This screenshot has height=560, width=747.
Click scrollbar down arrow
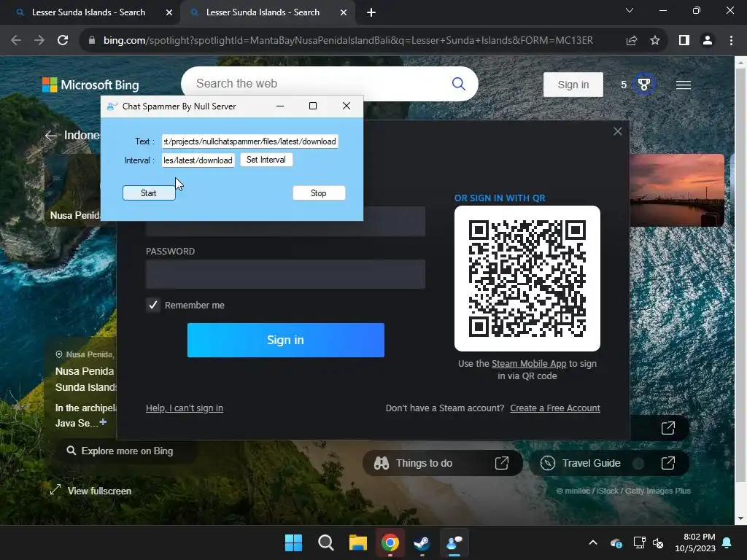pos(740,518)
